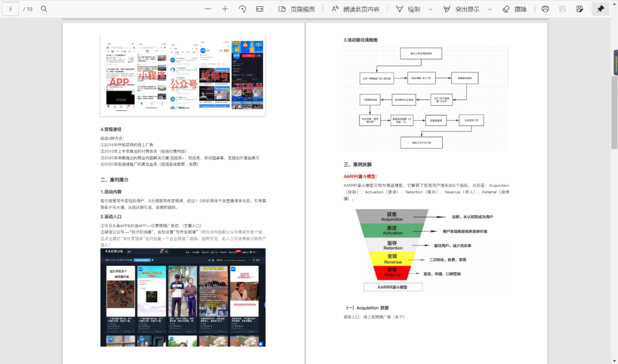Click the heading '2.活动入口'
The width and height of the screenshot is (618, 364).
click(111, 216)
